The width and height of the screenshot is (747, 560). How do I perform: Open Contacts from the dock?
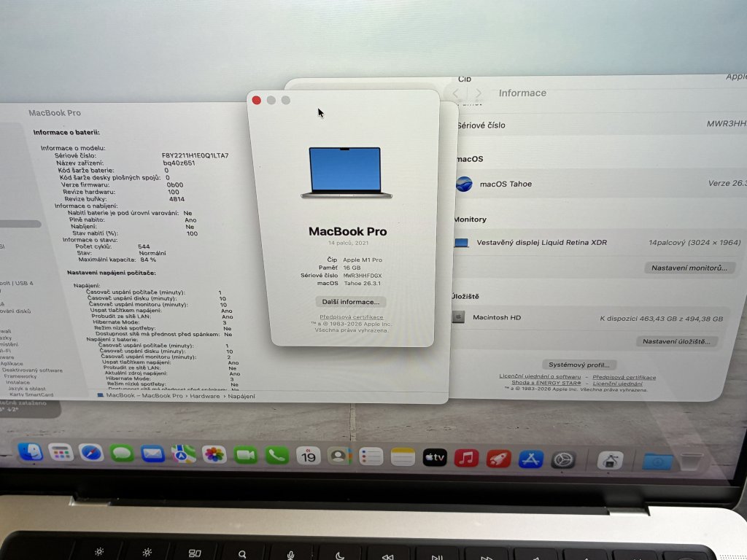click(x=339, y=456)
